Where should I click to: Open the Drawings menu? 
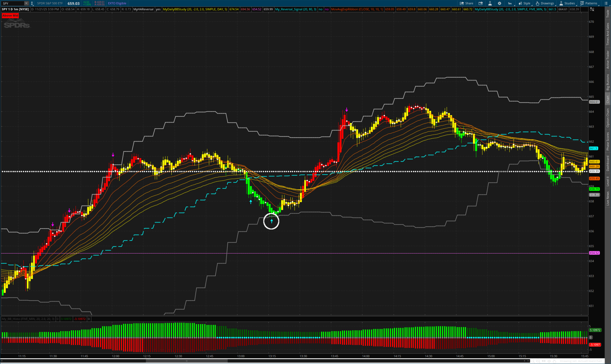tap(545, 3)
